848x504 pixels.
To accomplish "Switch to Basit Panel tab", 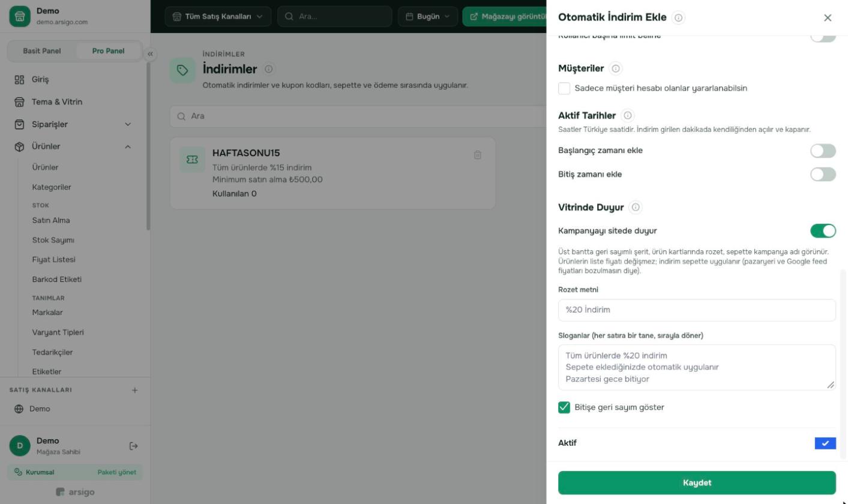I will tap(42, 51).
